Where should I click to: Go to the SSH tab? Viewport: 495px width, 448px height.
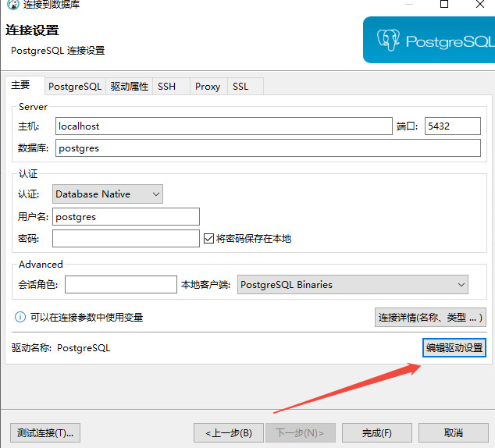point(172,86)
